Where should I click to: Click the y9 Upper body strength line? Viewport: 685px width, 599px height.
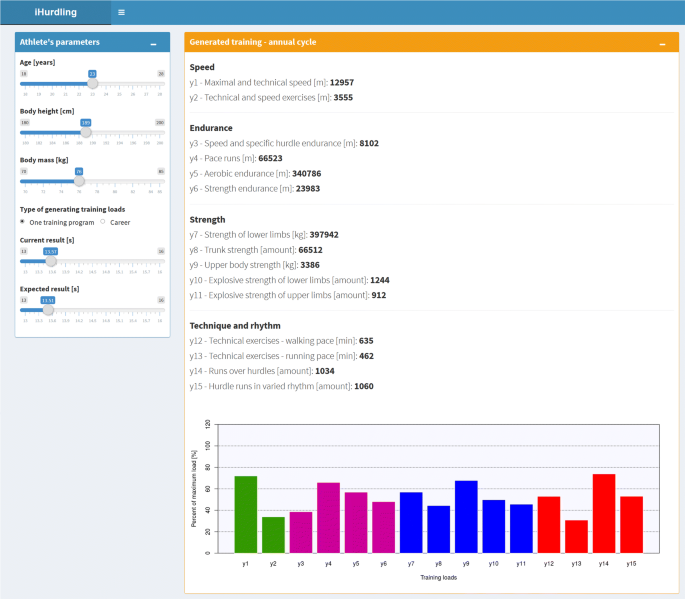coord(254,265)
